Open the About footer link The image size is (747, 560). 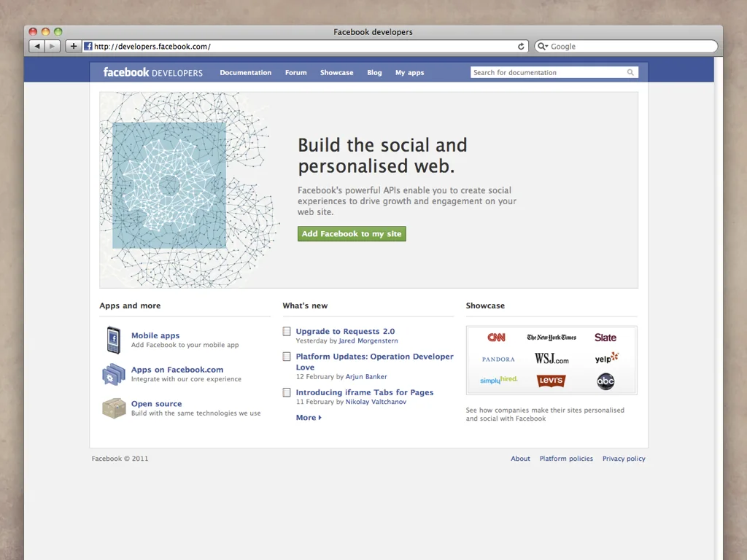[520, 459]
